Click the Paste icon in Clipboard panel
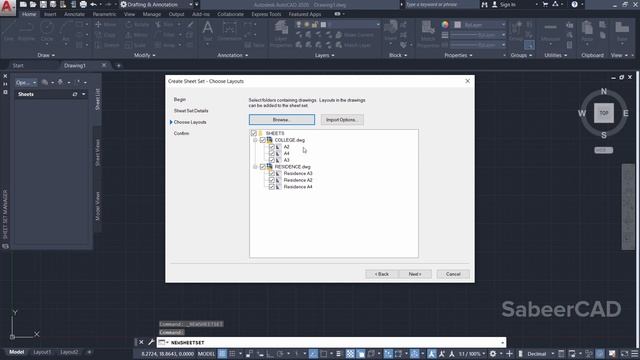 click(587, 32)
